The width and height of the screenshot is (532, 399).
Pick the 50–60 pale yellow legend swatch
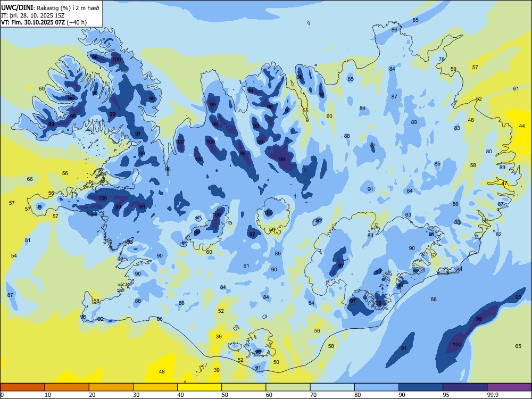coord(244,387)
